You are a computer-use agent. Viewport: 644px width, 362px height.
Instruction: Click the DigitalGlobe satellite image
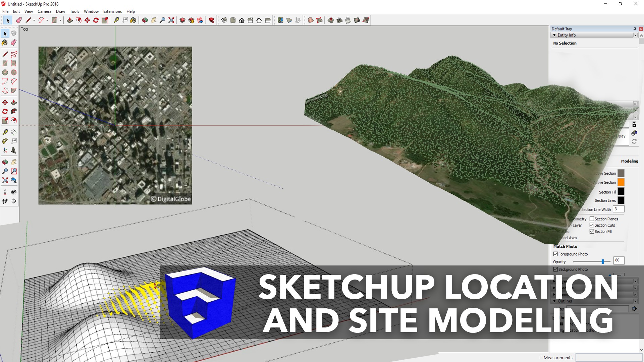tap(115, 125)
